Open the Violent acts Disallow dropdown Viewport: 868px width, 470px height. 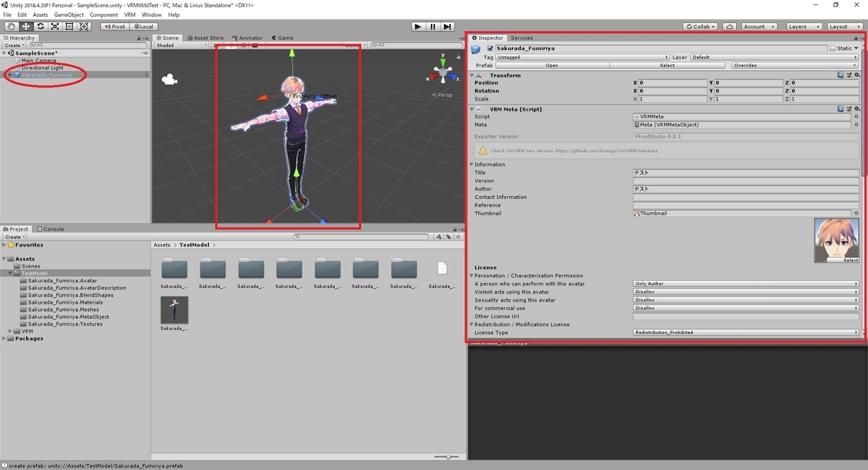coord(746,291)
